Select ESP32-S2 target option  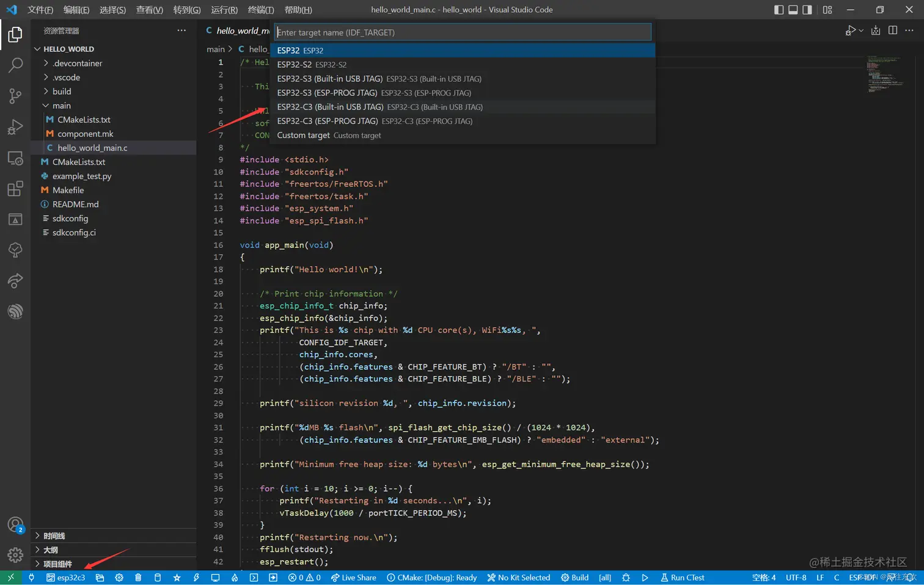tap(463, 64)
